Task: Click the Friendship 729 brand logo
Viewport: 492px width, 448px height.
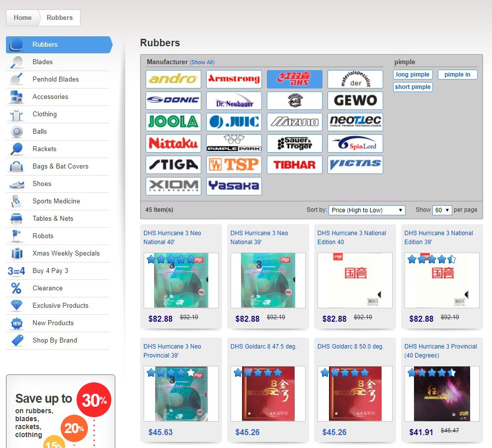Action: coord(294,100)
